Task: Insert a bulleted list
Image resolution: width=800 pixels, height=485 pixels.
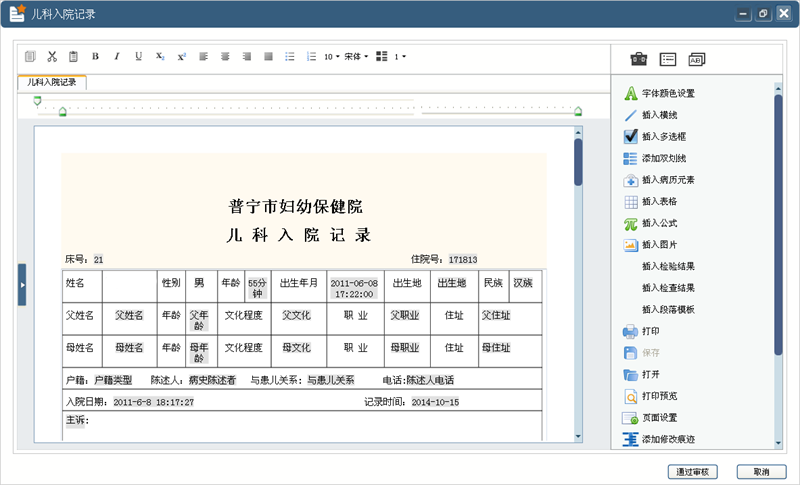Action: (x=290, y=57)
